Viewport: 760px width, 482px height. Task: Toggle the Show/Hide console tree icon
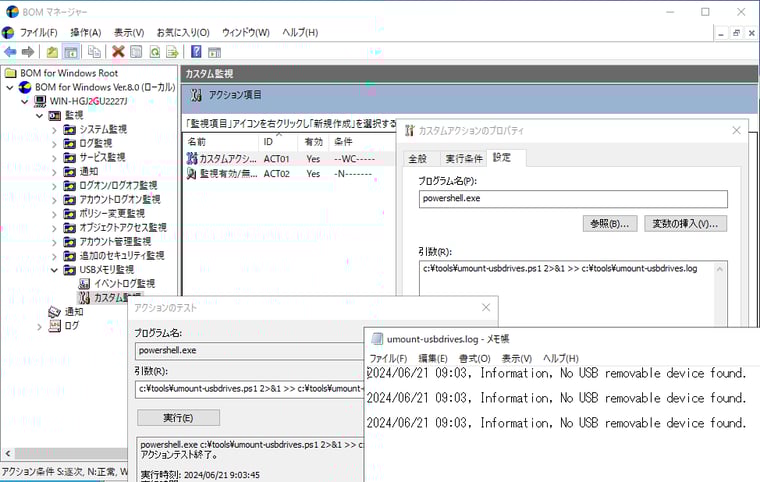(71, 51)
